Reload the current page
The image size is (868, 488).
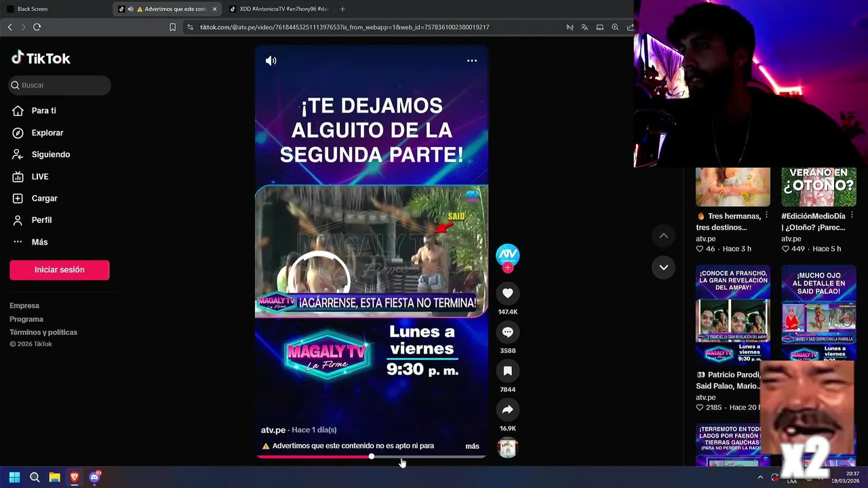click(x=37, y=27)
